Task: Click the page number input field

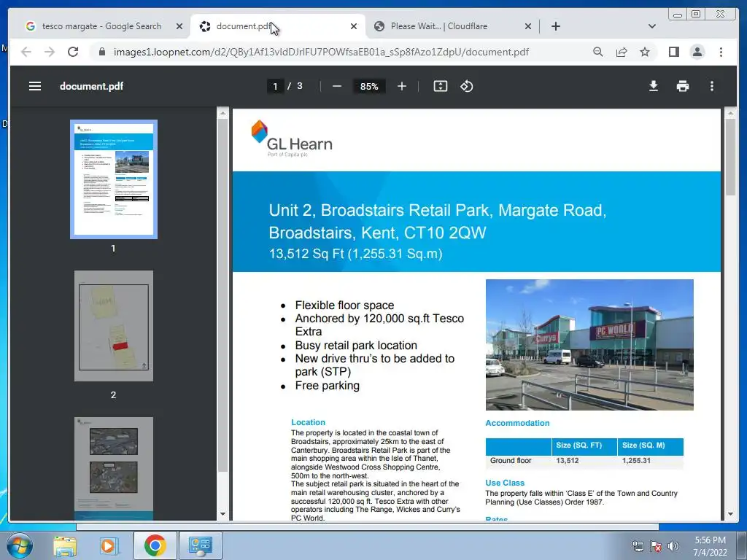Action: tap(275, 86)
